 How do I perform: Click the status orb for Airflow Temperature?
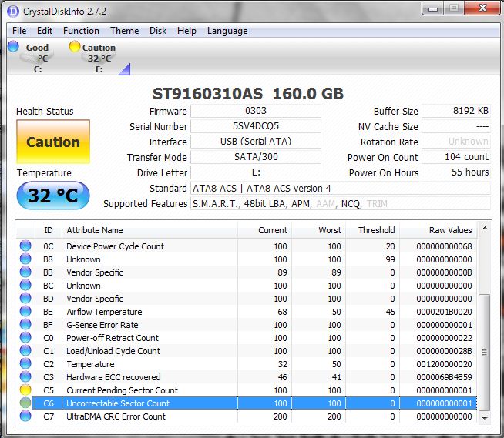(x=25, y=311)
